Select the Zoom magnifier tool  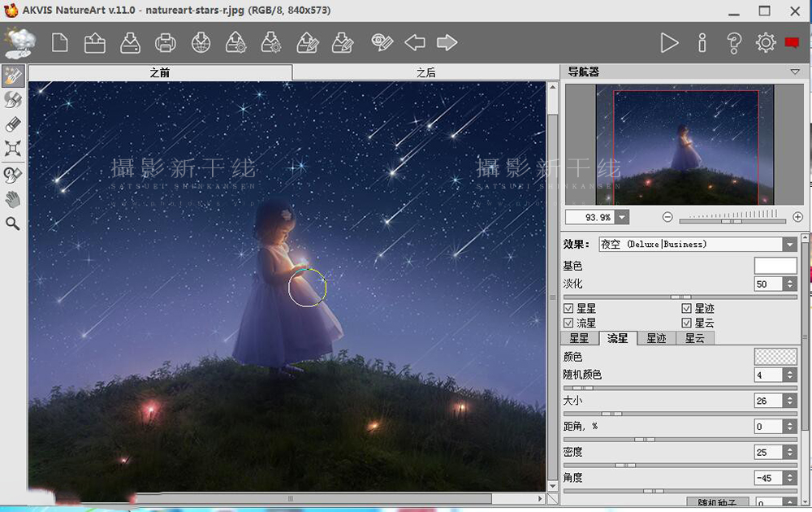coord(13,223)
